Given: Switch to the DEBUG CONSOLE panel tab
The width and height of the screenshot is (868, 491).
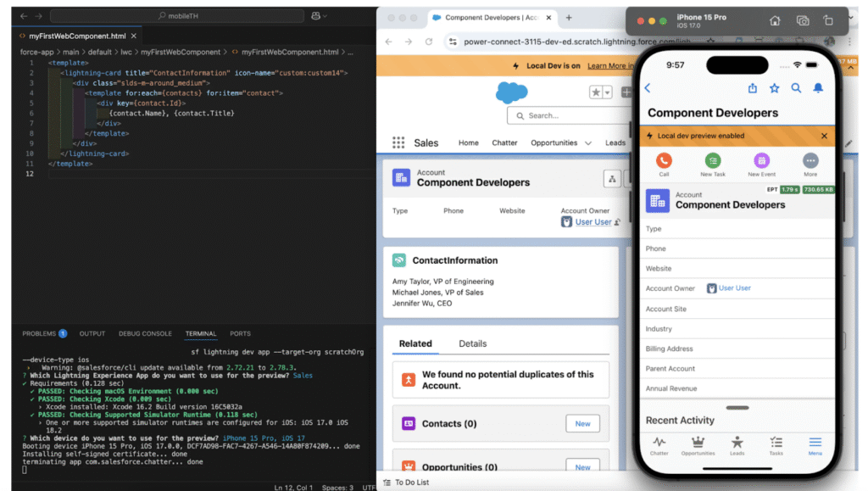Looking at the screenshot, I should [145, 334].
